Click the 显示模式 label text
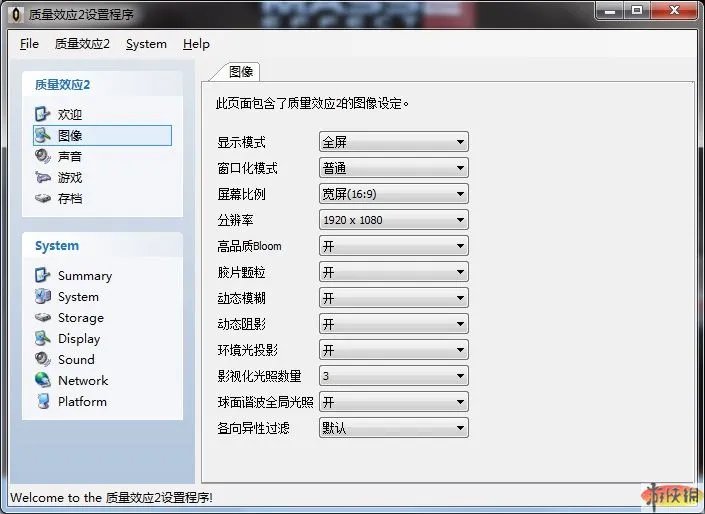The height and width of the screenshot is (514, 705). click(241, 143)
